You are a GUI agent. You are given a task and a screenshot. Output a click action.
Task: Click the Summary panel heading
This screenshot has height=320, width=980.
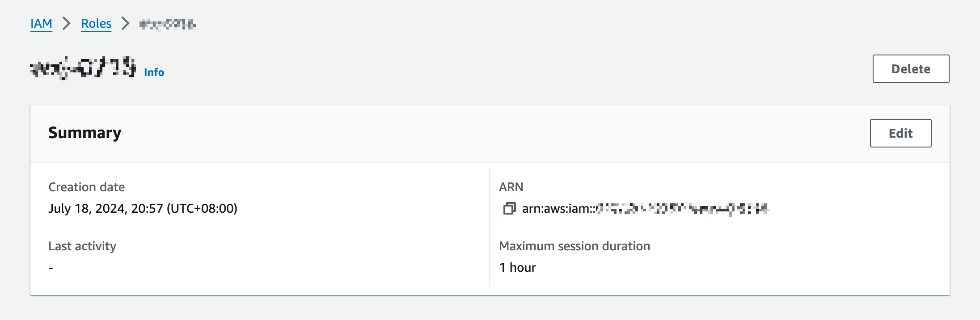pyautogui.click(x=85, y=133)
